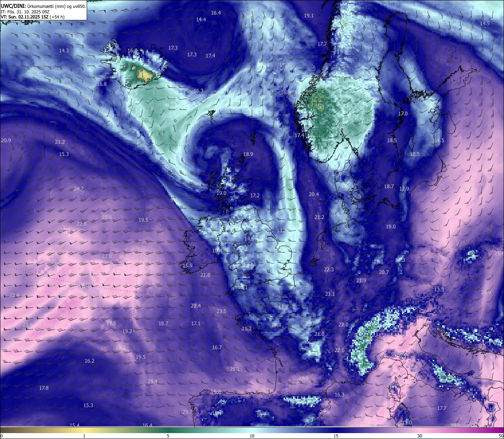This screenshot has height=439, width=504.
Task: Click the 0 label on the color scale
Action: (2, 436)
